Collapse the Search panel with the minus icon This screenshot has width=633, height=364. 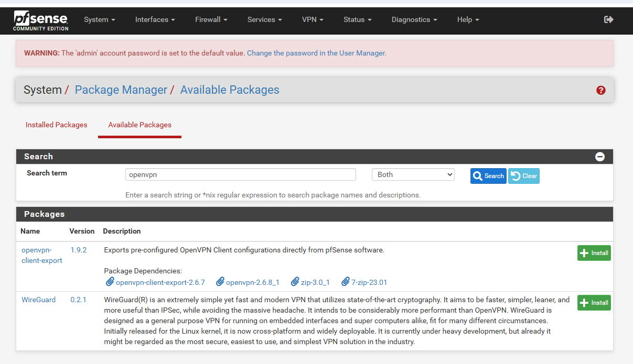600,157
